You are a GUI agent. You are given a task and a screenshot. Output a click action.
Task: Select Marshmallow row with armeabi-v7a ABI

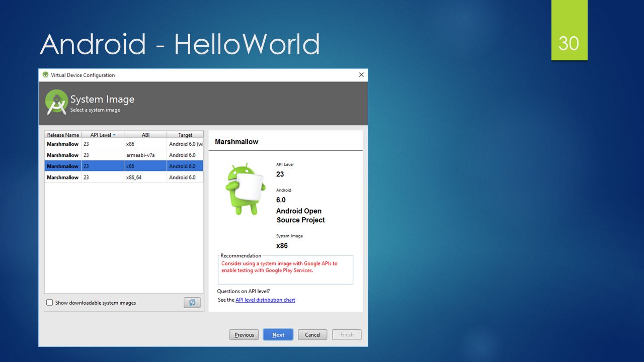(x=124, y=155)
